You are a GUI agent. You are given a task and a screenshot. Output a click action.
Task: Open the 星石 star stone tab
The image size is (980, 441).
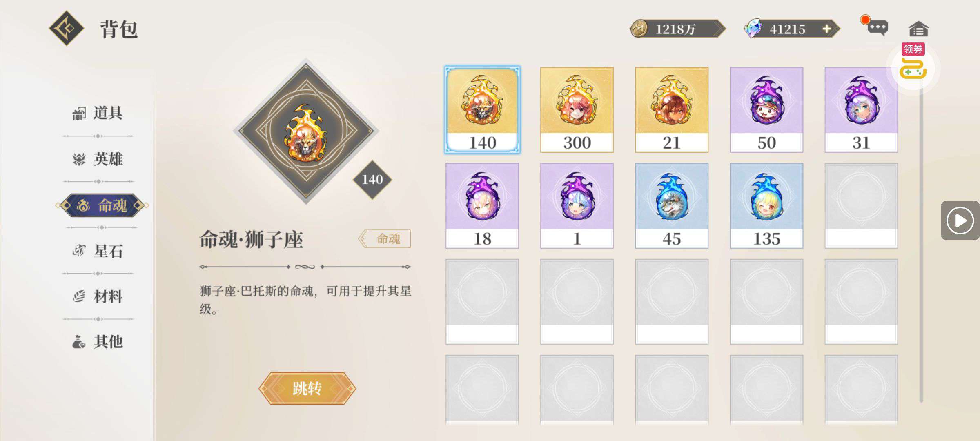click(x=98, y=251)
